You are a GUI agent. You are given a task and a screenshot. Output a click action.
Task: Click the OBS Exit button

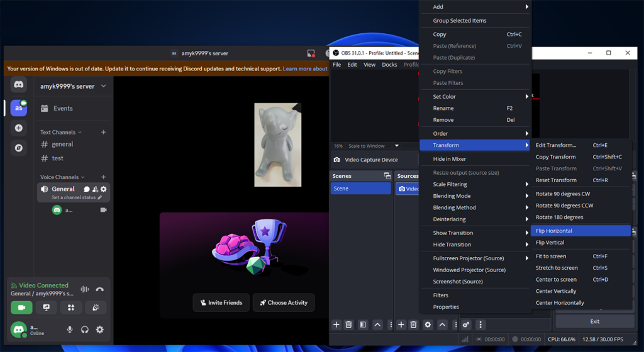pyautogui.click(x=595, y=321)
